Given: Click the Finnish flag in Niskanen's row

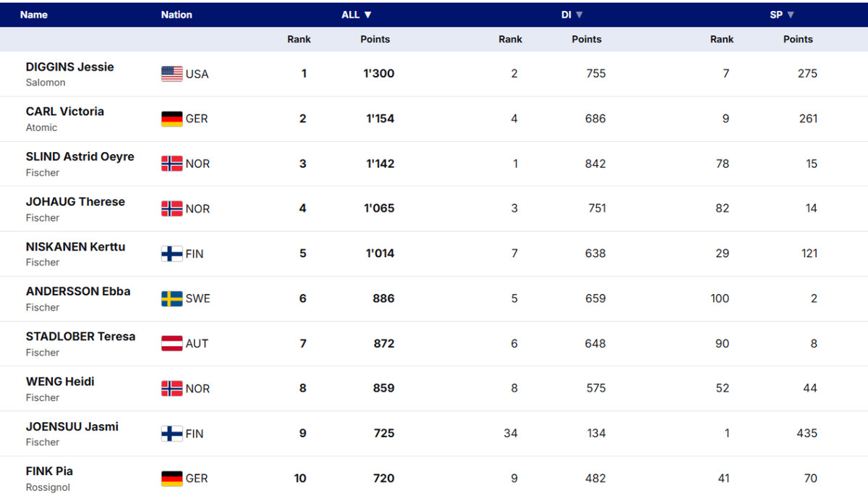Looking at the screenshot, I should click(171, 253).
